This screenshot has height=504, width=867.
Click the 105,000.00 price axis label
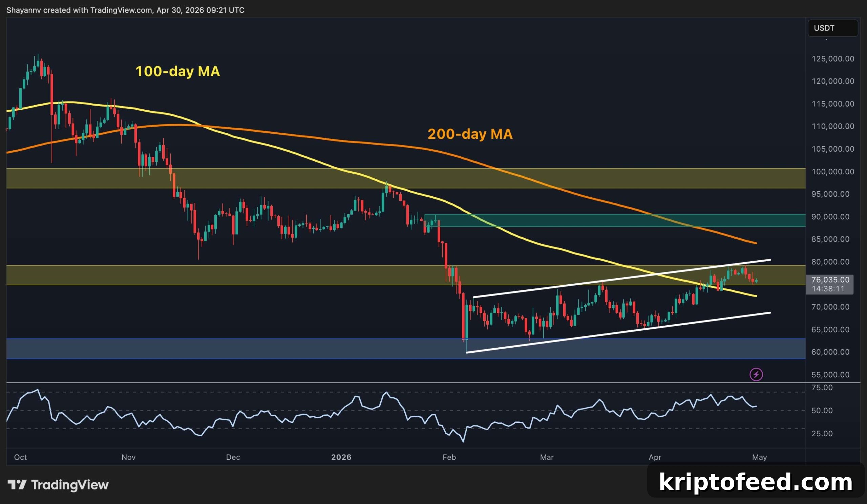click(x=833, y=149)
